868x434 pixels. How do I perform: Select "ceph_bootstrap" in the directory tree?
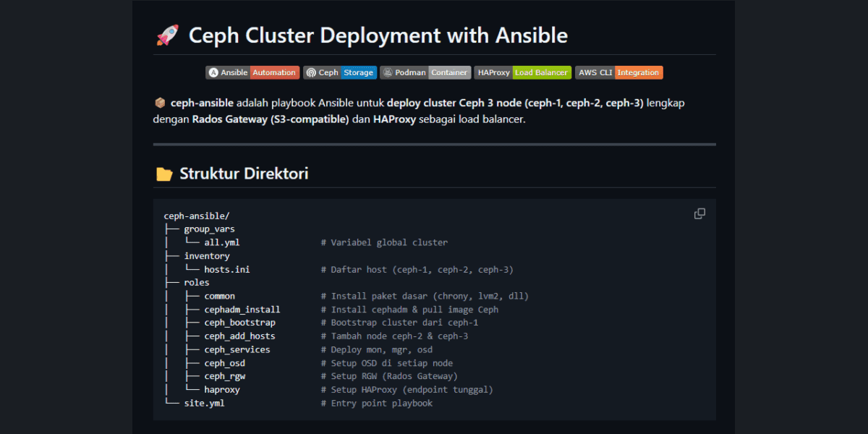(240, 323)
